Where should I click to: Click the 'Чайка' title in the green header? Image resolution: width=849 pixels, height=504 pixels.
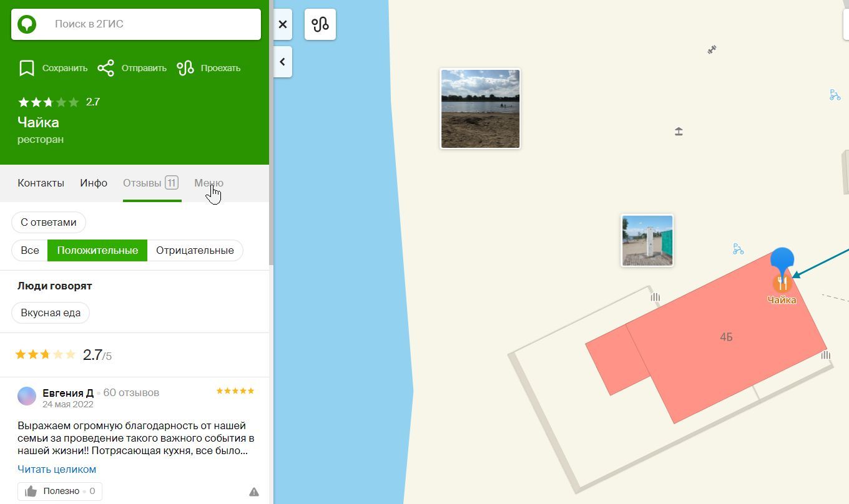38,122
